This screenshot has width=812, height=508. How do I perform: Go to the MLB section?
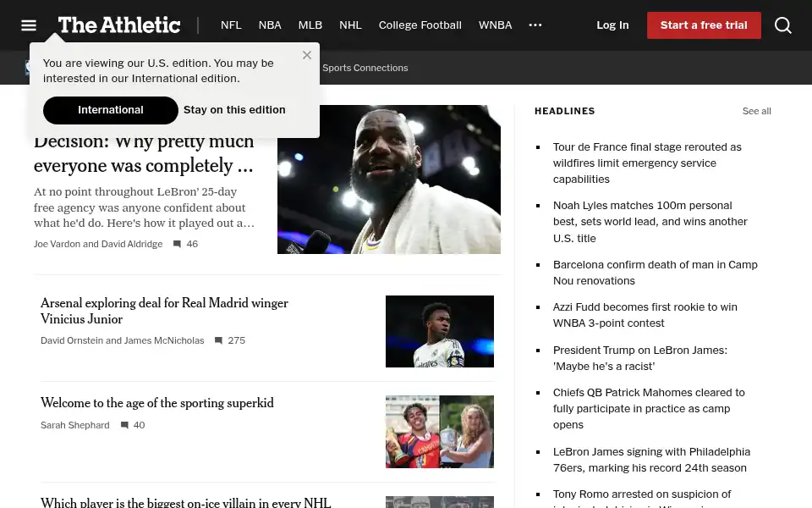click(x=310, y=25)
